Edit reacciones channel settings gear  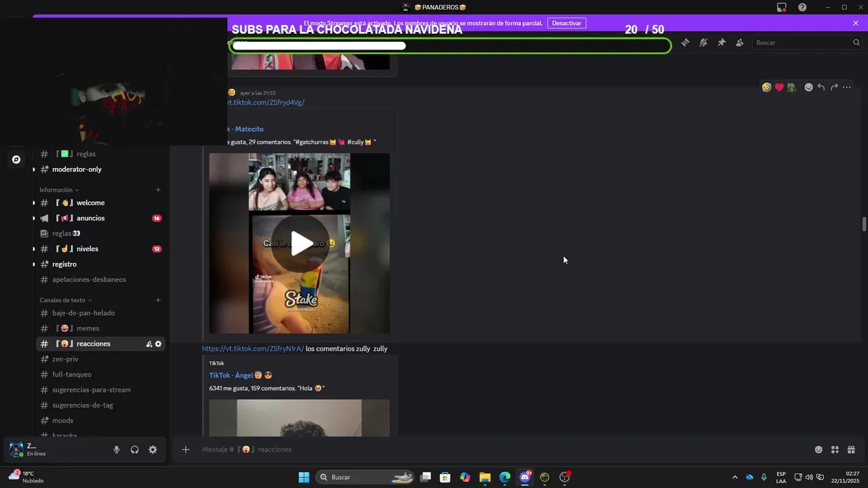tap(159, 344)
